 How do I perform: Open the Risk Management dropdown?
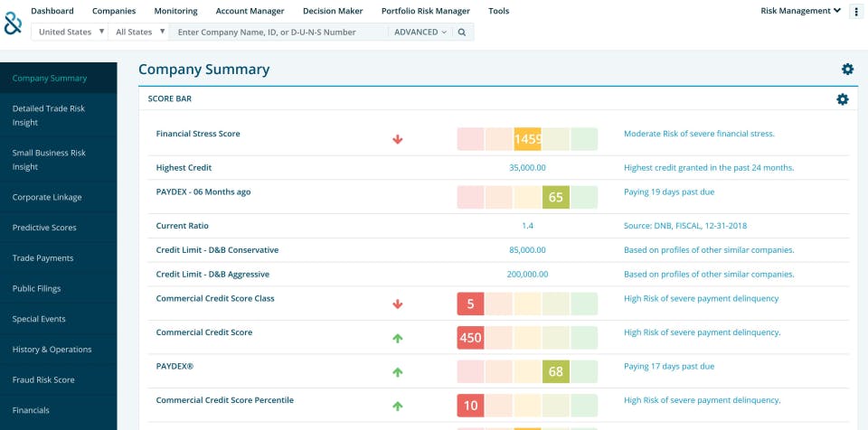tap(800, 11)
